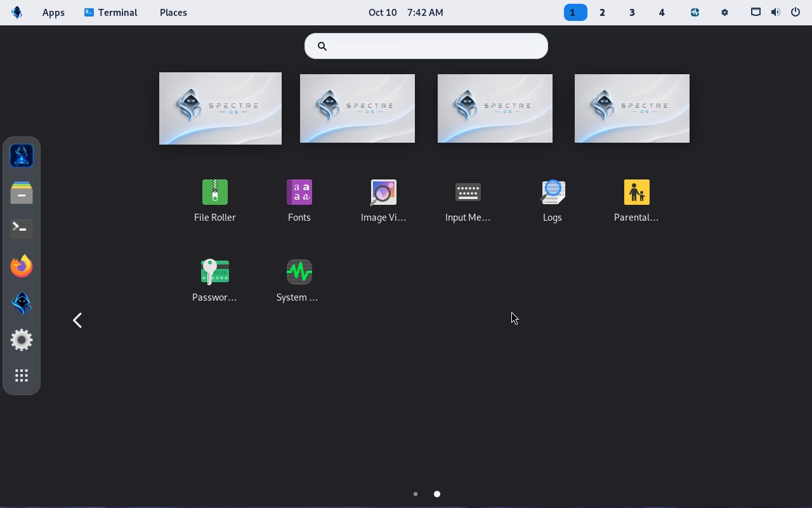The height and width of the screenshot is (508, 812).
Task: Click the search input field
Action: tap(426, 46)
